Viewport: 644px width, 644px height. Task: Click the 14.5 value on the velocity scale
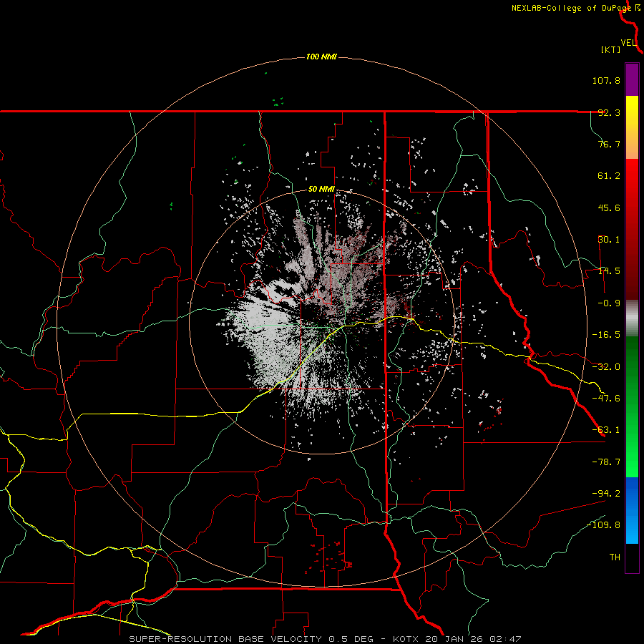point(609,271)
